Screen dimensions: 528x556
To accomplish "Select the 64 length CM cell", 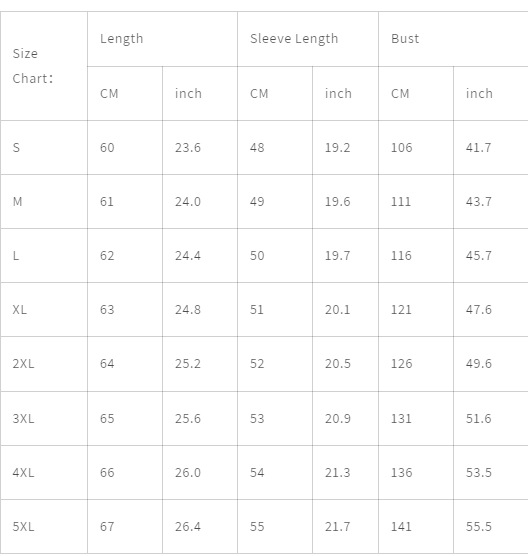I will (125, 364).
